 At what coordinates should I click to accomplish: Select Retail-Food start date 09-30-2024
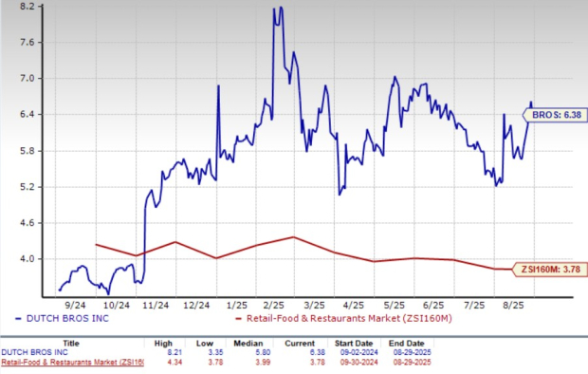click(358, 363)
